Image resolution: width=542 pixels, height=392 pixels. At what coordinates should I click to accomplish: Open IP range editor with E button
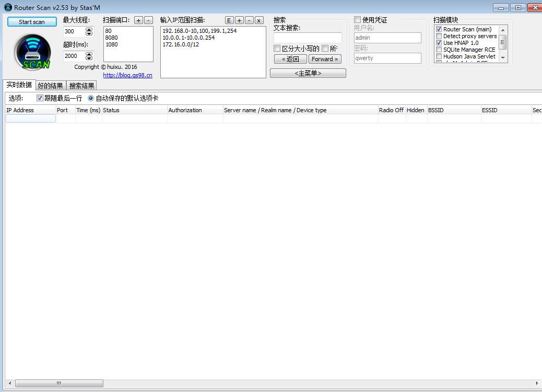[x=229, y=20]
